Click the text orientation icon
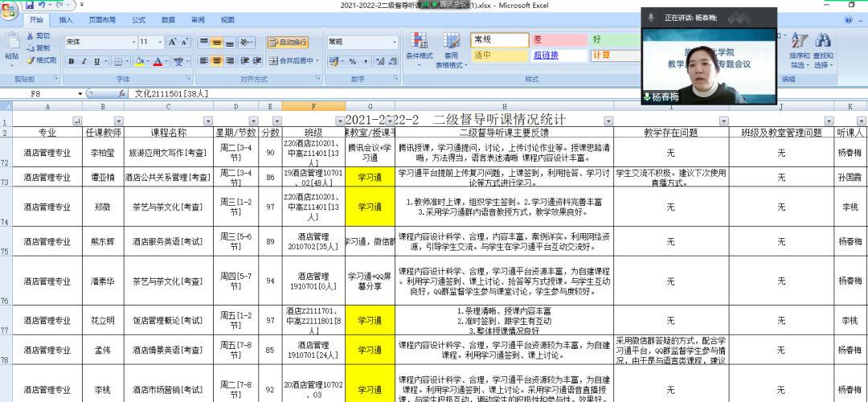This screenshot has width=868, height=402. pos(245,42)
